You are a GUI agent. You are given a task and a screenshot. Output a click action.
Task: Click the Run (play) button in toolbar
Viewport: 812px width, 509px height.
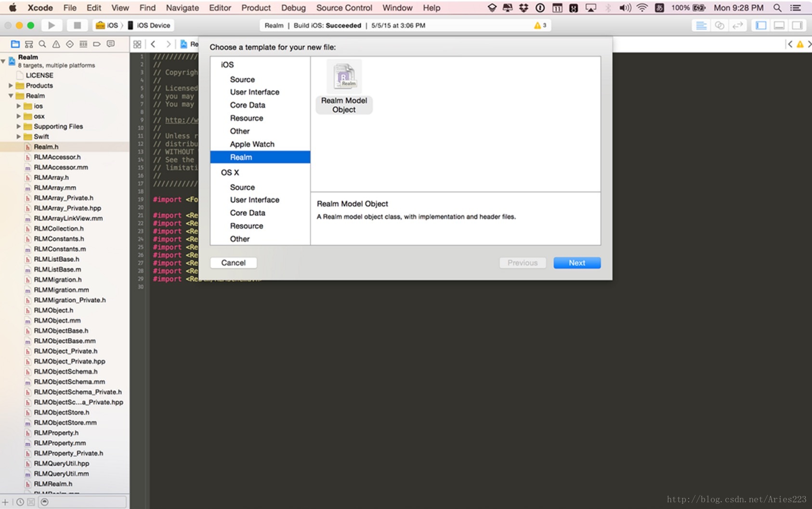(x=52, y=26)
